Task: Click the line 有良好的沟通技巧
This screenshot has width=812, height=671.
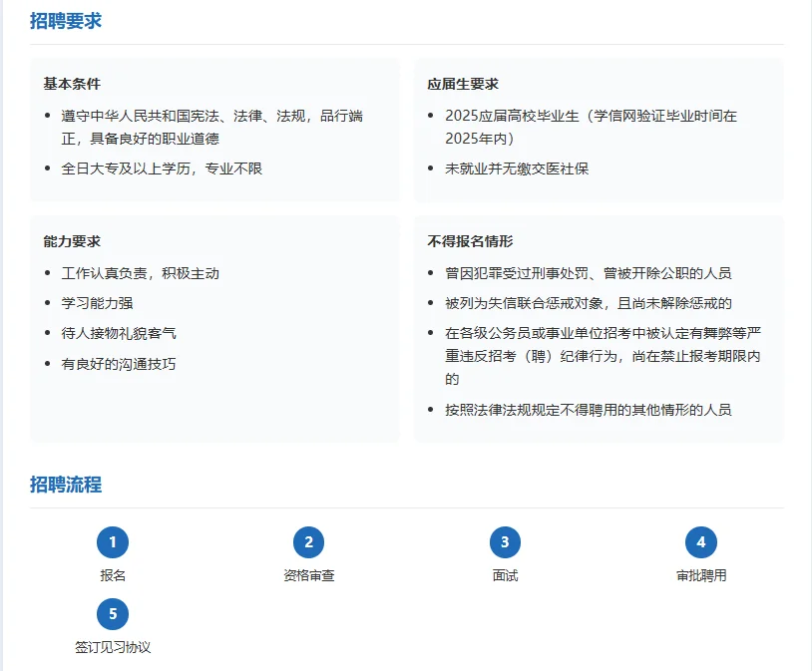Action: (120, 363)
